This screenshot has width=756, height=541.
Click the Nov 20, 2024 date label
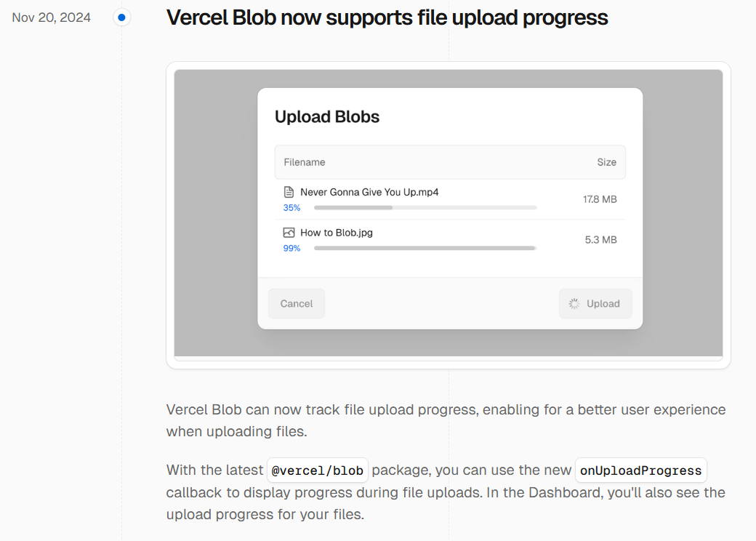[x=51, y=17]
